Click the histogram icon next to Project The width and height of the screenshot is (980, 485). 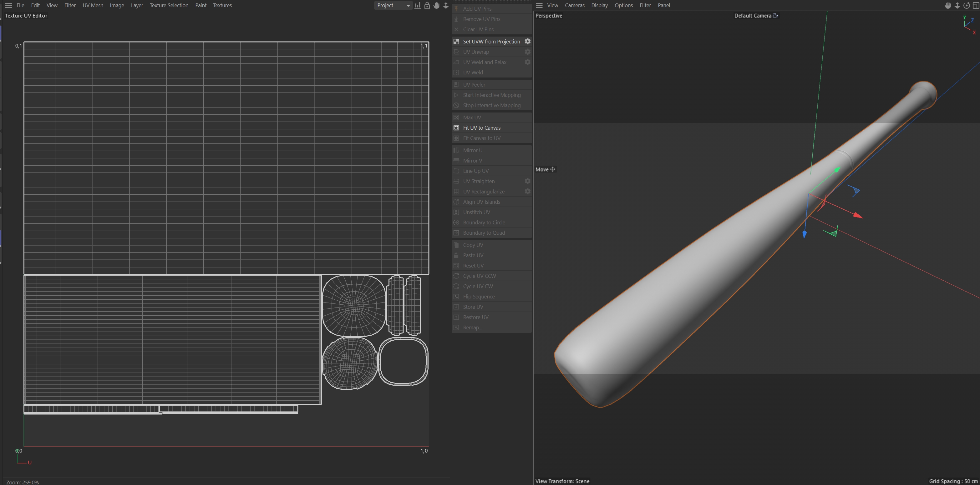pyautogui.click(x=418, y=5)
